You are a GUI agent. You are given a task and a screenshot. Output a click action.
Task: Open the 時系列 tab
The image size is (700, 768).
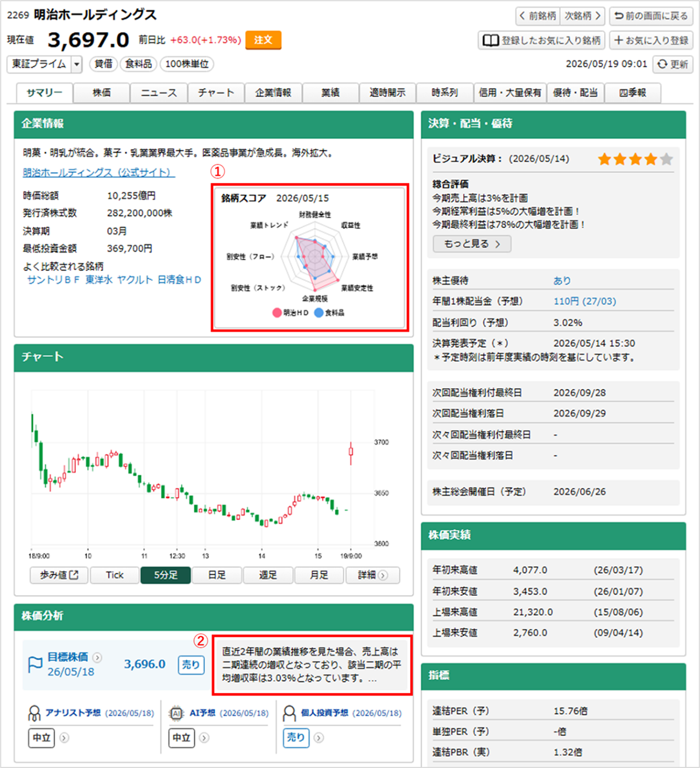click(444, 93)
